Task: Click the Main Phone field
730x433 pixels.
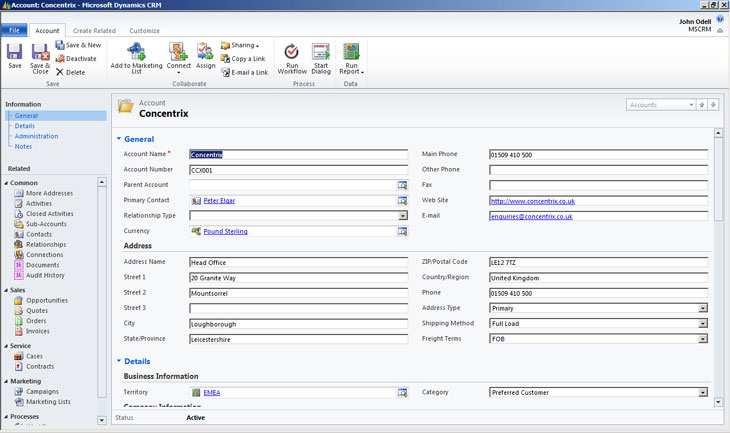Action: tap(598, 155)
